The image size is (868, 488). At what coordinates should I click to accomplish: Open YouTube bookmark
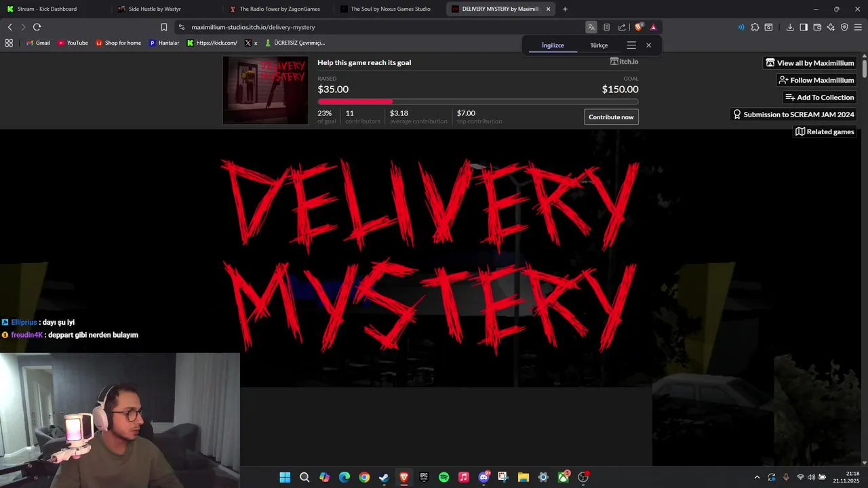[x=73, y=43]
